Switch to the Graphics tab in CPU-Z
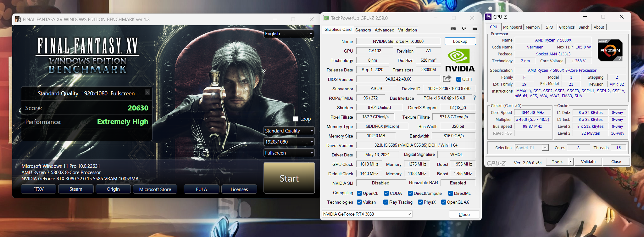 (567, 27)
